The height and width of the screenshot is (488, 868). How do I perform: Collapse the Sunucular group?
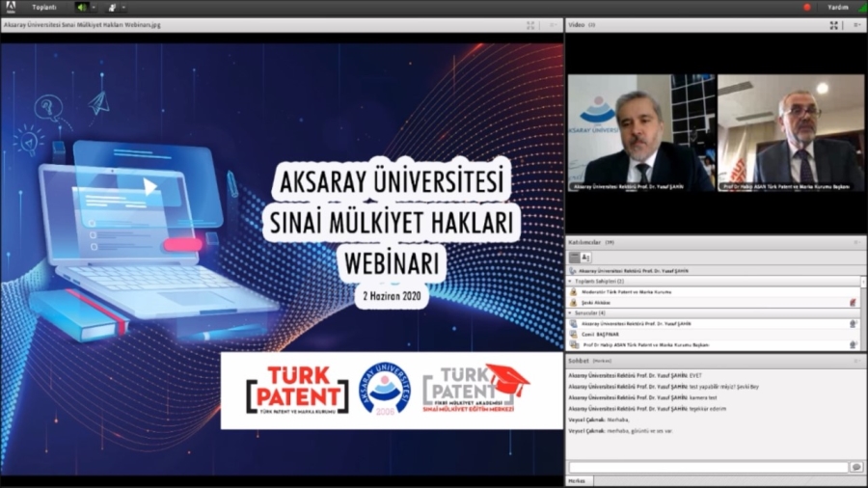[570, 313]
